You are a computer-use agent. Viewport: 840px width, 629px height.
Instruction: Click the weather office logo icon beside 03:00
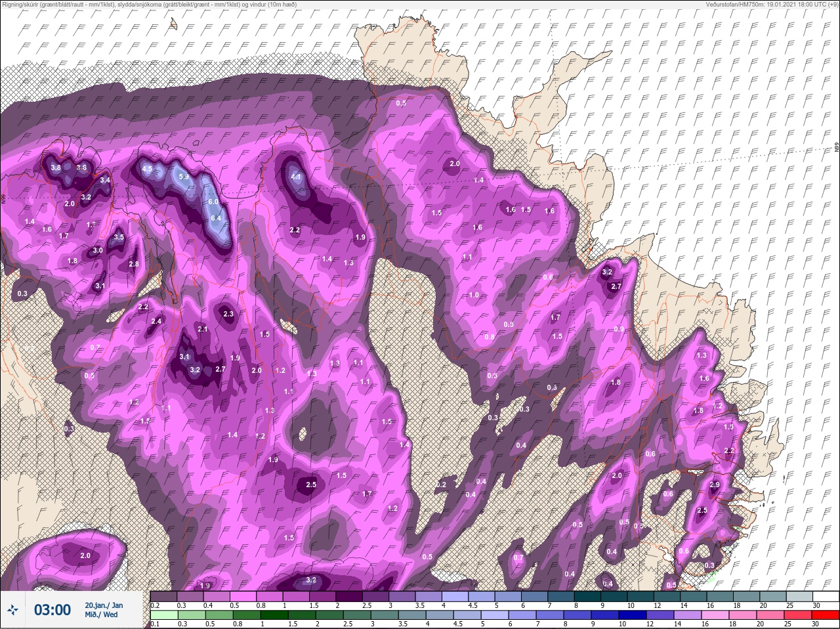point(13,610)
